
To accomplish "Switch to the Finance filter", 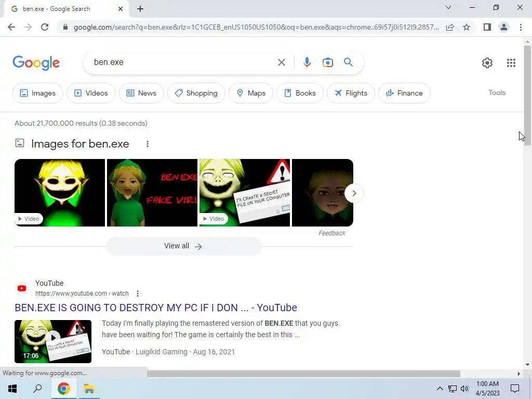I will 404,93.
